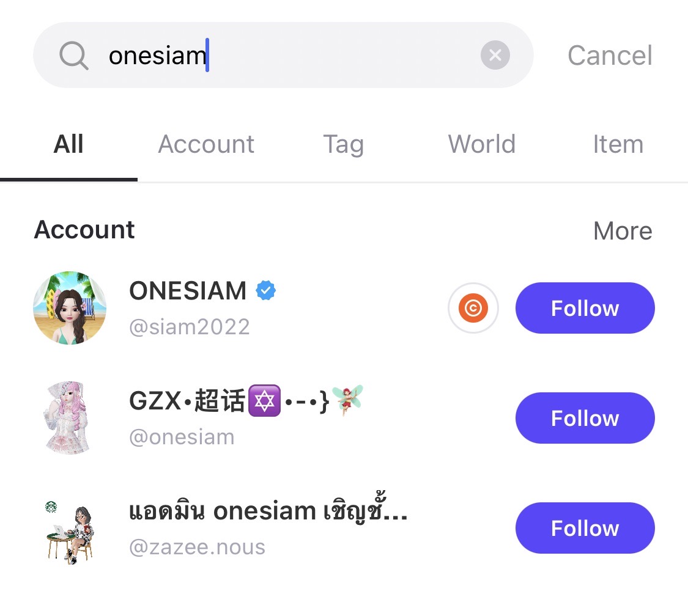Screen dimensions: 688x616
Task: Switch to the Tag tab
Action: pos(343,145)
